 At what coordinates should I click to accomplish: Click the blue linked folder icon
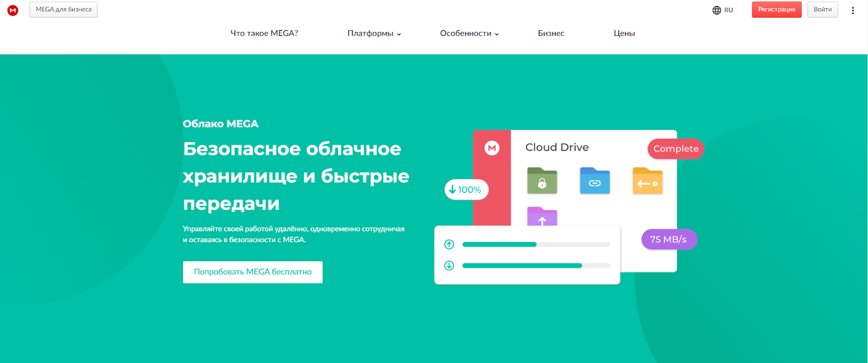pyautogui.click(x=595, y=181)
